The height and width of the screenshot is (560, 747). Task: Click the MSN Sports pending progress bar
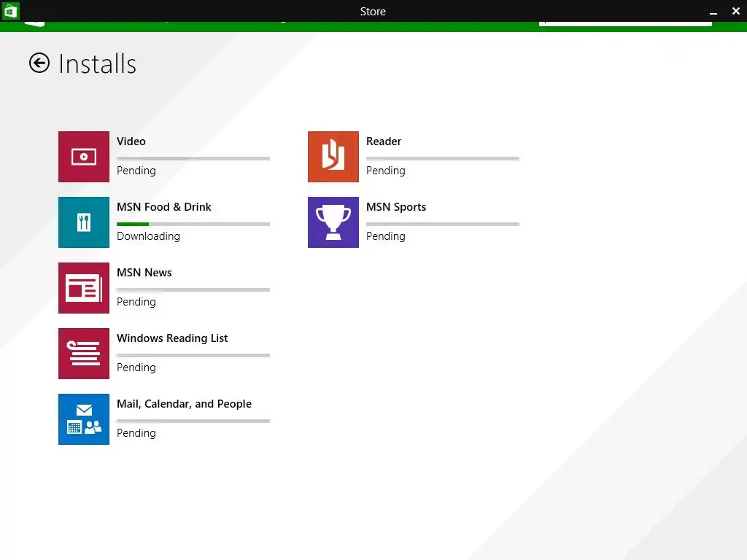(443, 225)
